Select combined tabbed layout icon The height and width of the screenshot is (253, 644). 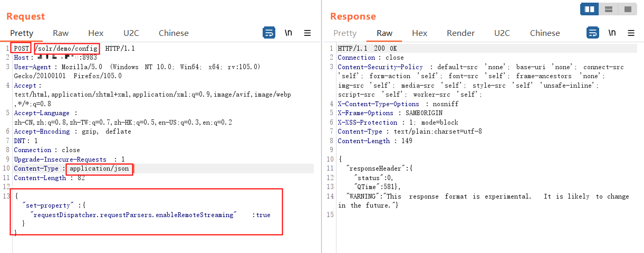(628, 9)
